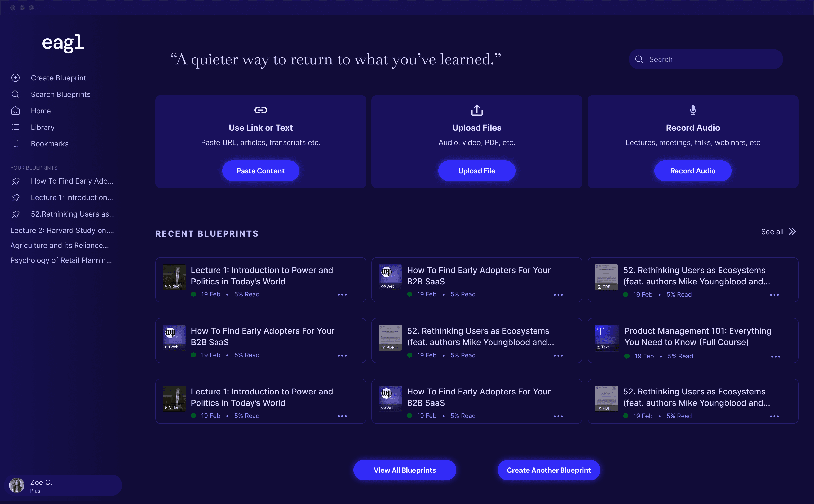Click the Library list icon in sidebar
814x504 pixels.
tap(15, 127)
